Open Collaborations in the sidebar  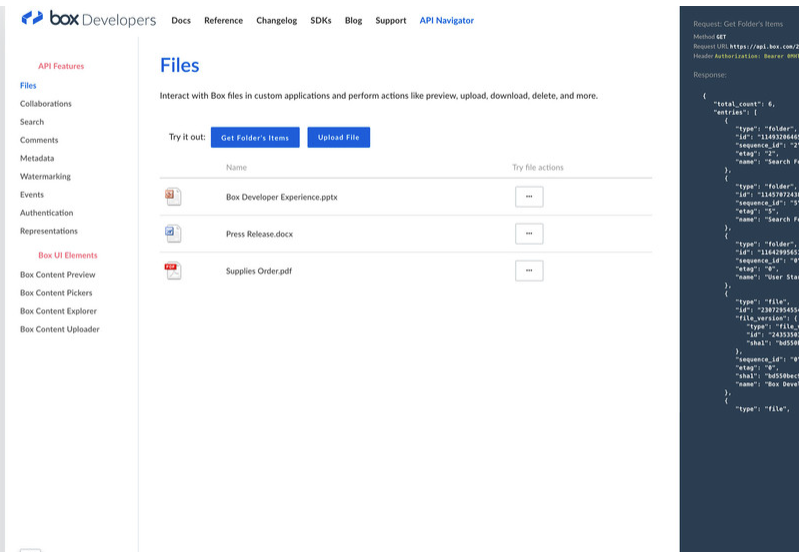pos(46,103)
